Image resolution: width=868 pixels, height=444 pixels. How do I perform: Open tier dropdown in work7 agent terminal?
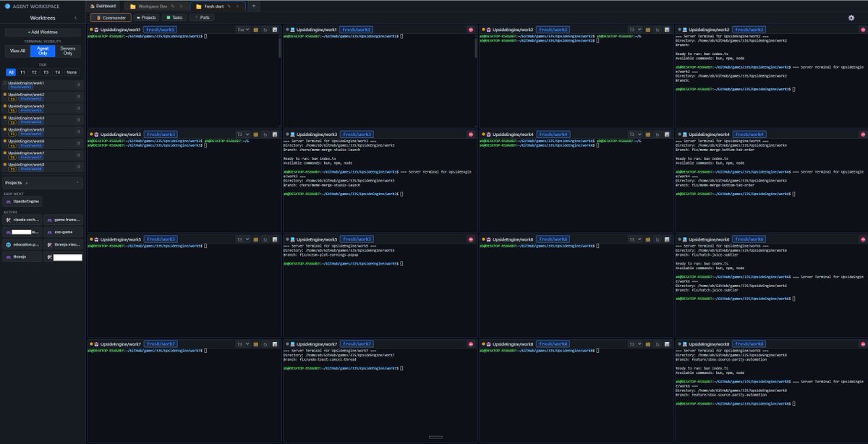tap(243, 343)
